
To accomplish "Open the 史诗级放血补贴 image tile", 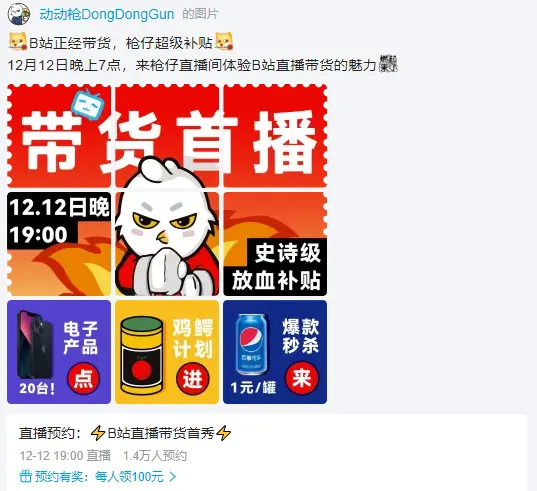I will click(x=275, y=244).
